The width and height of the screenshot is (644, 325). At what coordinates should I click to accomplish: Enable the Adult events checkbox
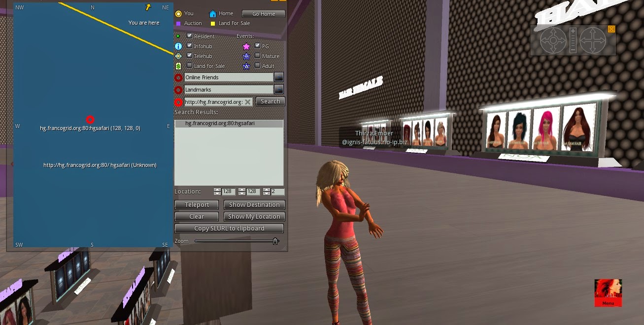(x=258, y=65)
